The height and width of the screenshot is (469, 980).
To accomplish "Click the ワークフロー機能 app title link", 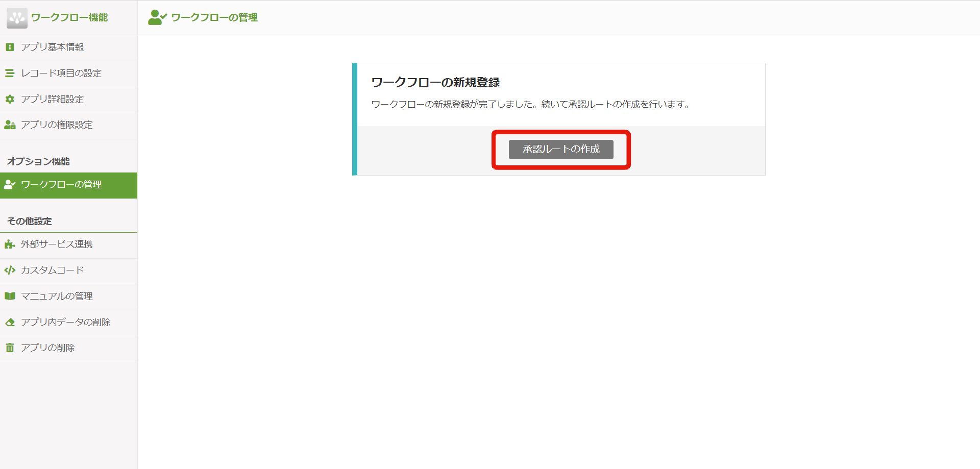I will click(69, 17).
